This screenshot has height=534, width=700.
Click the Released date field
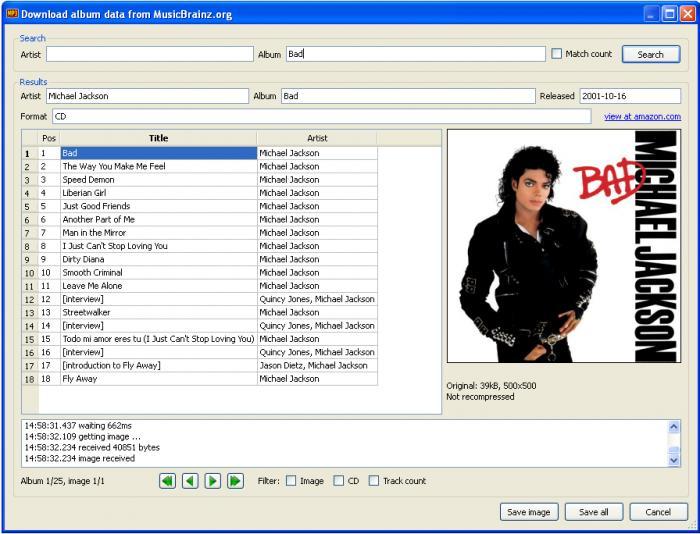[x=630, y=96]
